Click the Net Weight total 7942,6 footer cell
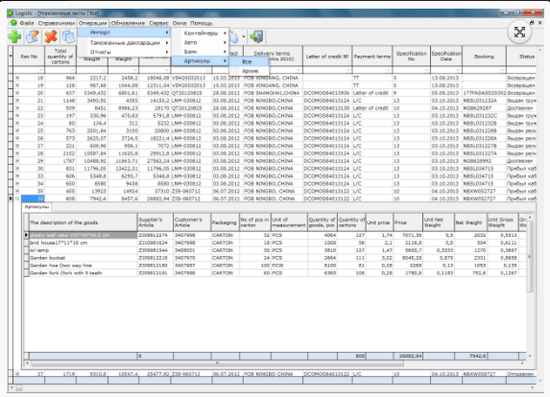550x397 pixels. pos(470,356)
